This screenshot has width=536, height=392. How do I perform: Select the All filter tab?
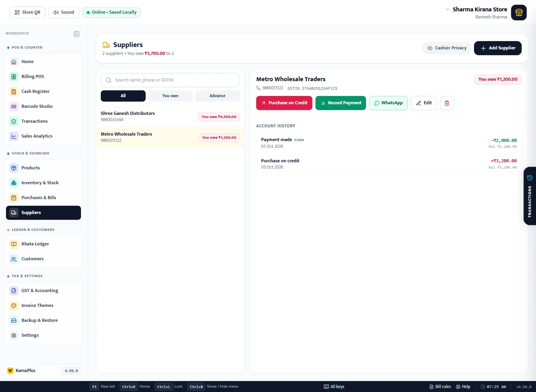pos(123,96)
